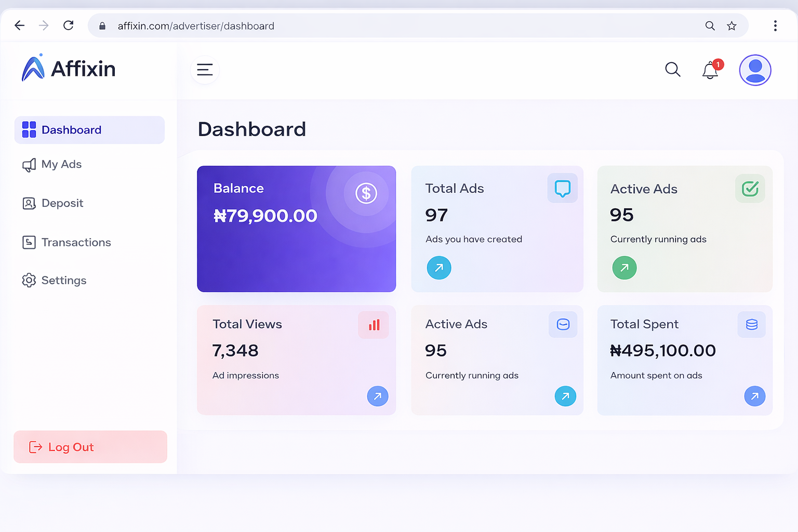Image resolution: width=798 pixels, height=532 pixels.
Task: Open Settings from sidebar
Action: point(63,281)
